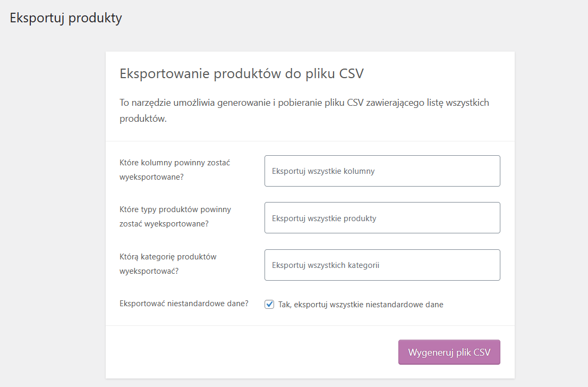The height and width of the screenshot is (387, 588).
Task: Click label 'Które typy produktów powinny zostać wyeksportowane?'
Action: (x=175, y=216)
